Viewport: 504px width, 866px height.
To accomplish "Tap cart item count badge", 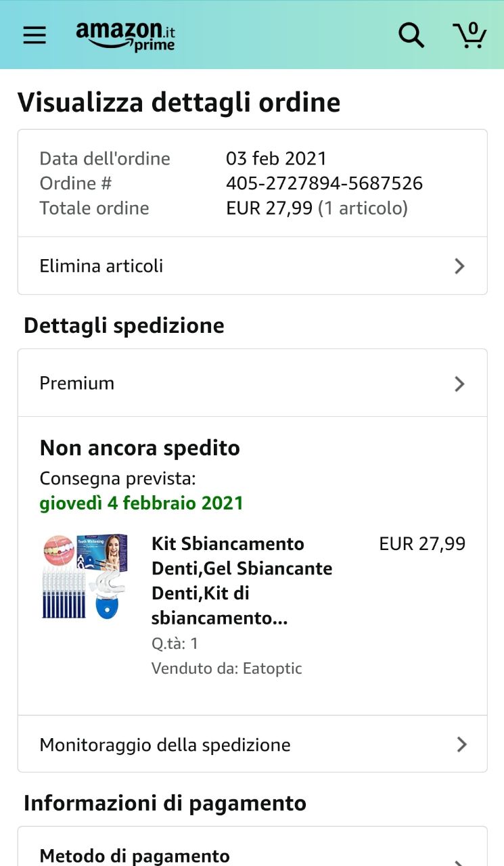I will click(473, 29).
